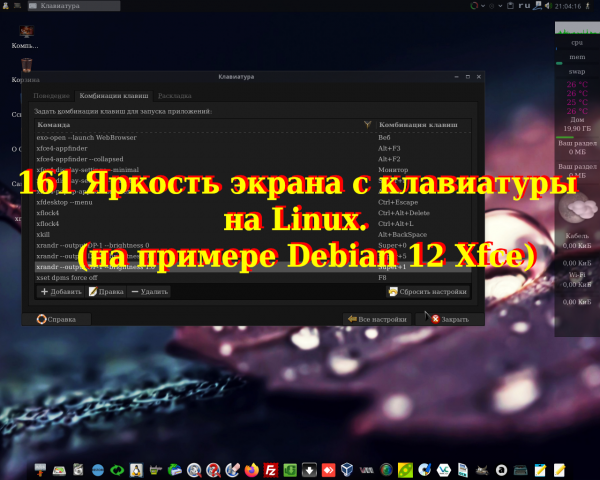
Task: Click the network connection tray icon
Action: tap(538, 6)
